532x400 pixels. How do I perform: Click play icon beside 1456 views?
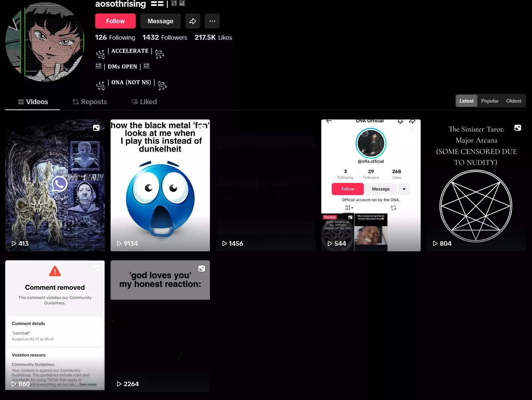point(225,243)
